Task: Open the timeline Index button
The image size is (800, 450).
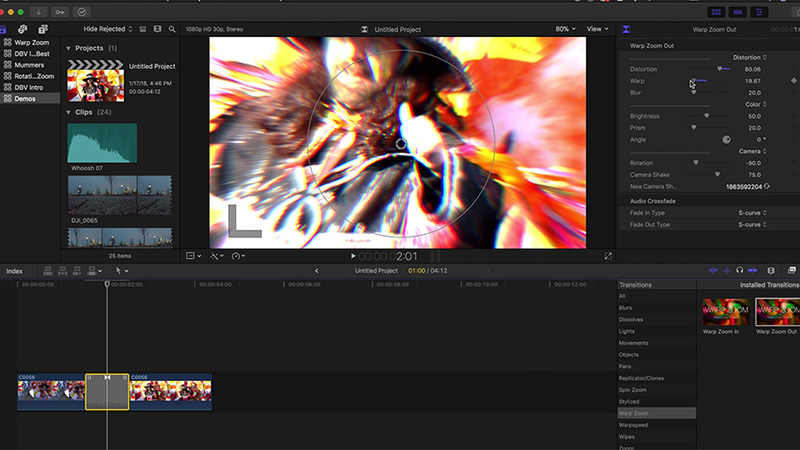Action: tap(14, 271)
